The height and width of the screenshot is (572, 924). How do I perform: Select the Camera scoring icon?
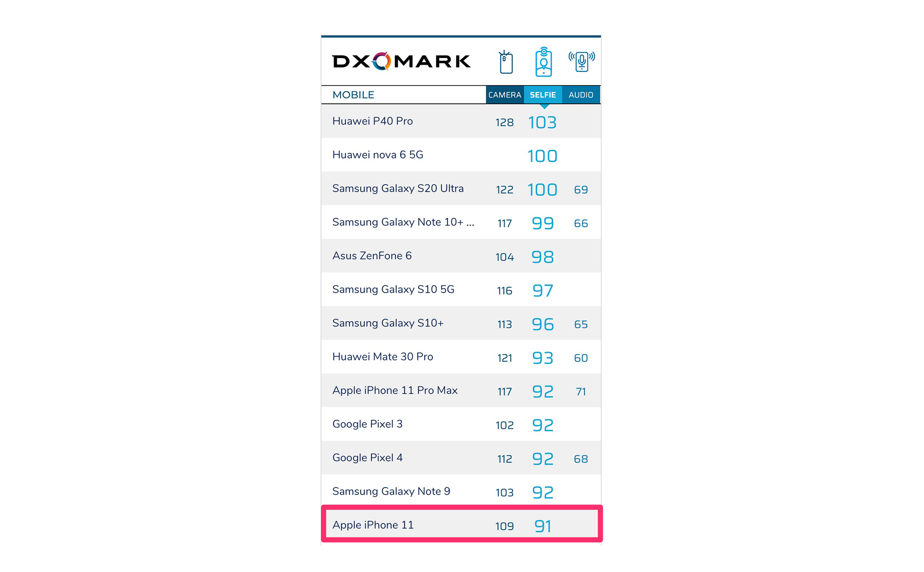click(506, 61)
